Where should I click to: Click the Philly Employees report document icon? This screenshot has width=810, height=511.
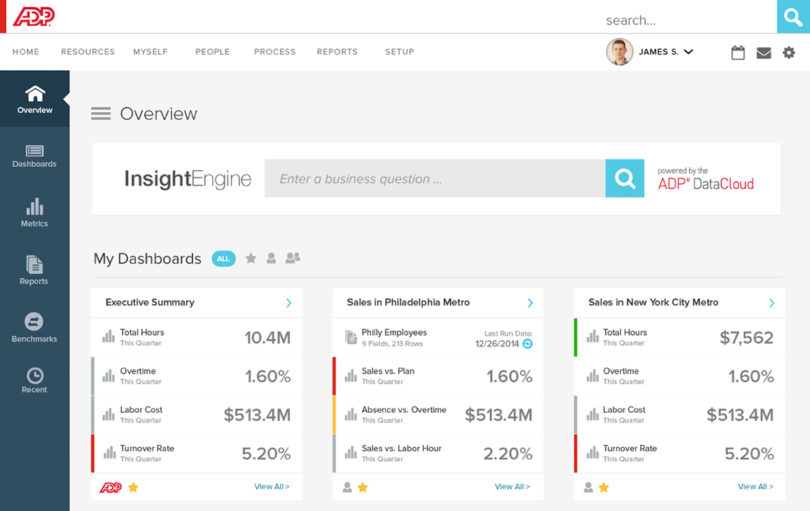coord(351,337)
